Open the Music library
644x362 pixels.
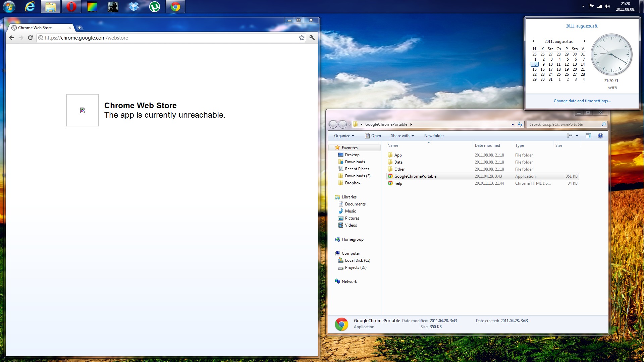click(350, 211)
